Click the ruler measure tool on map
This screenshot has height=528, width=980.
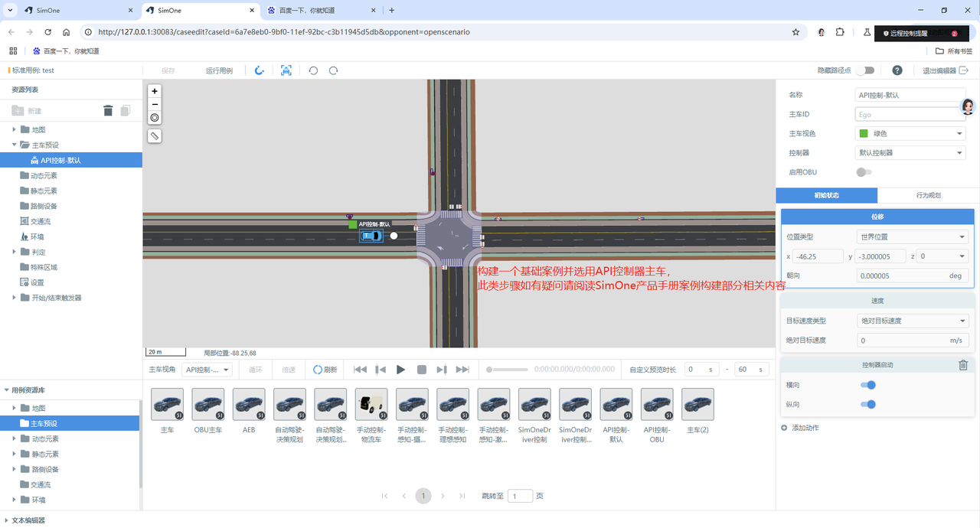point(155,135)
